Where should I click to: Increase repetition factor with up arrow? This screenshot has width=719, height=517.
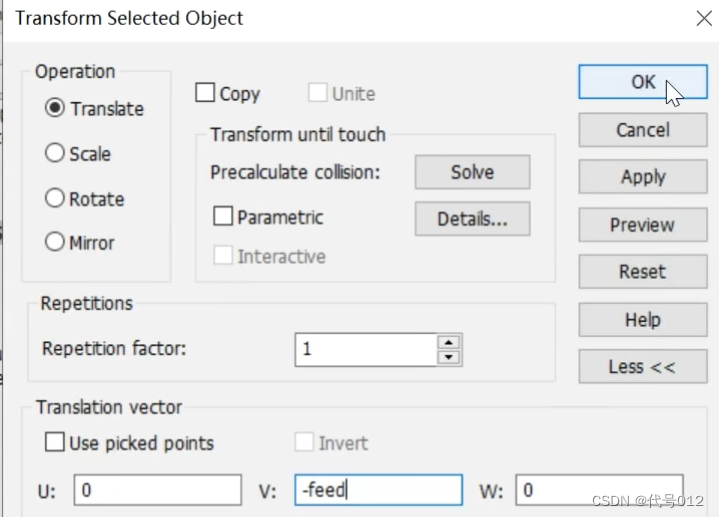click(x=449, y=342)
